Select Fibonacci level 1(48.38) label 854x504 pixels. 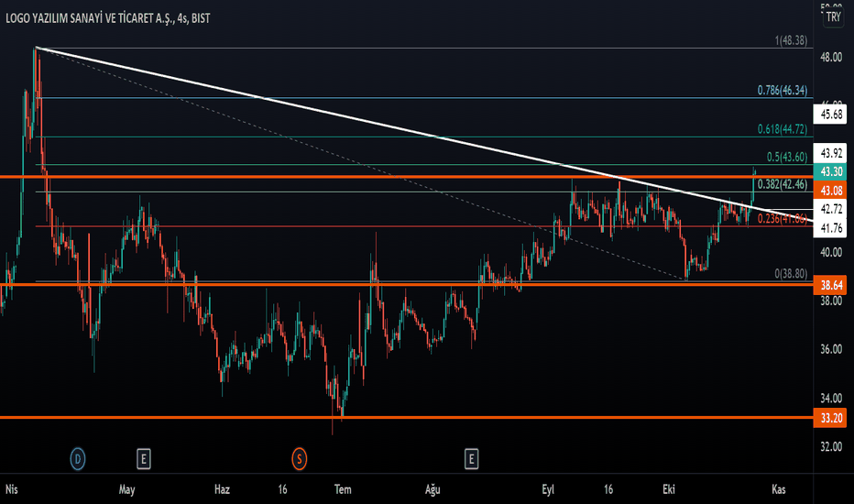[x=791, y=40]
